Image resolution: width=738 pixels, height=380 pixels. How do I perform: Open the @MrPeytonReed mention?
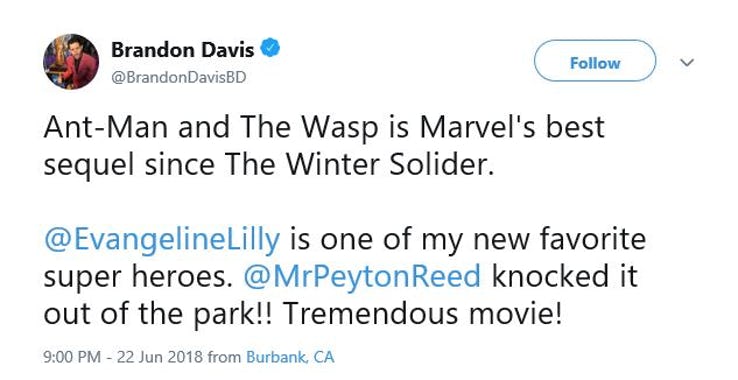[362, 277]
